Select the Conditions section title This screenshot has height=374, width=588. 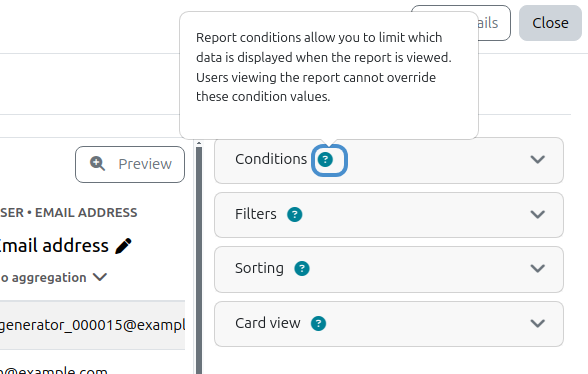[271, 159]
